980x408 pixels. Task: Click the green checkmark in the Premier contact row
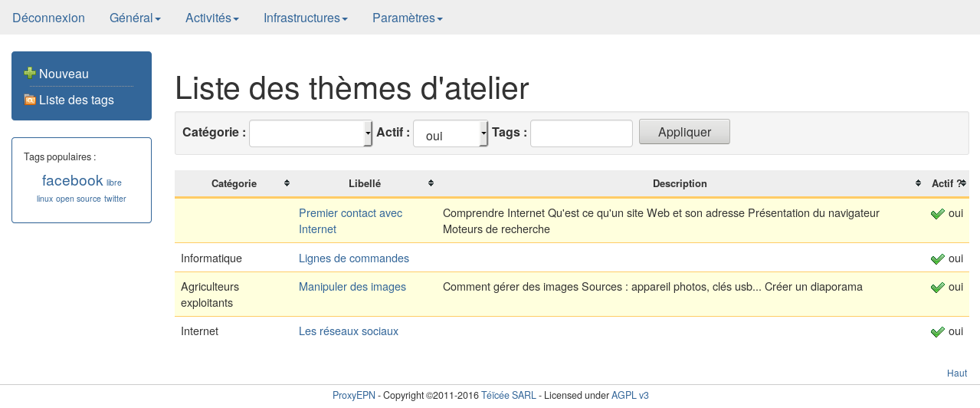[937, 214]
